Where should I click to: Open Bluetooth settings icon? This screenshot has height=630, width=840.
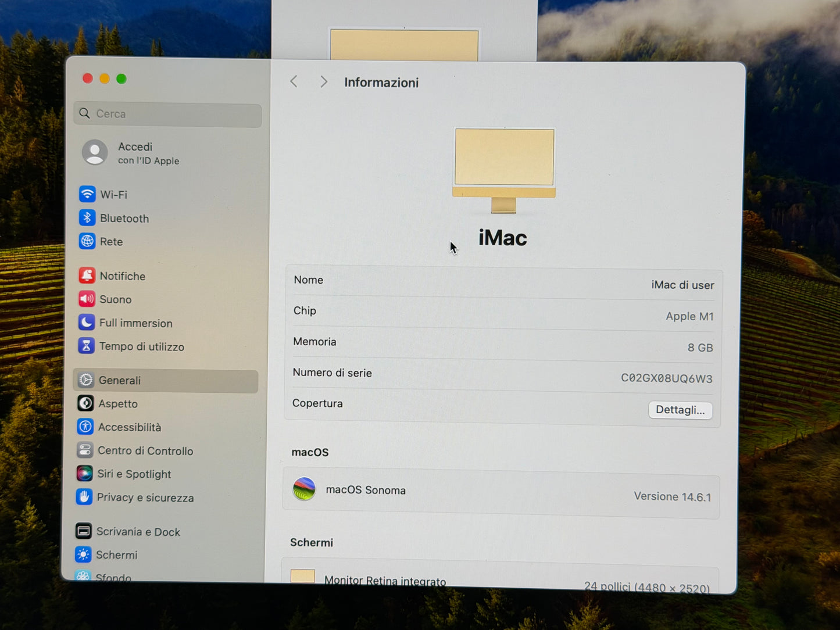click(x=87, y=218)
